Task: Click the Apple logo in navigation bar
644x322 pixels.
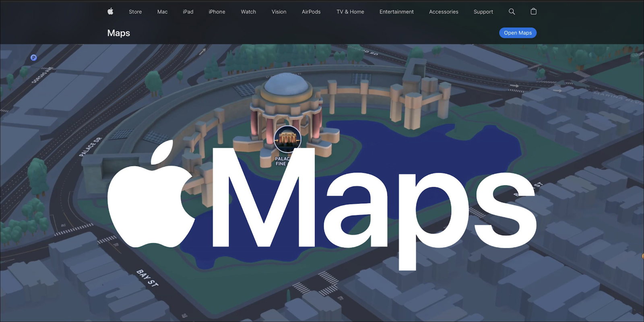Action: [110, 12]
